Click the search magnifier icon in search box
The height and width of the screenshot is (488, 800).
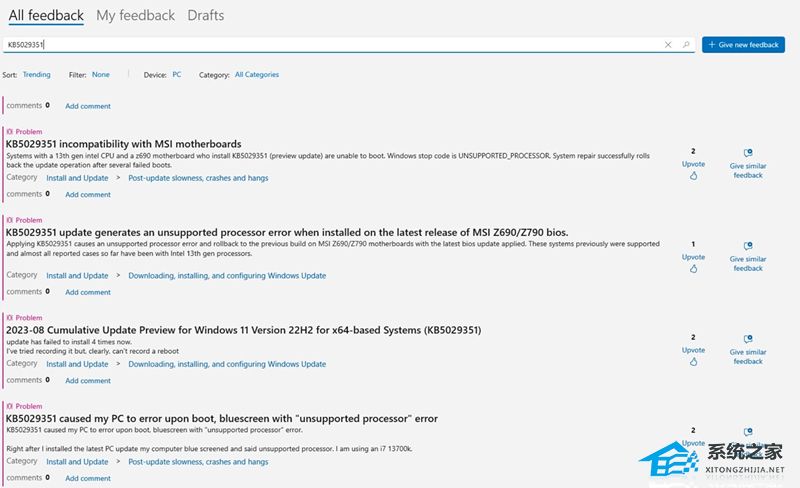pyautogui.click(x=686, y=45)
